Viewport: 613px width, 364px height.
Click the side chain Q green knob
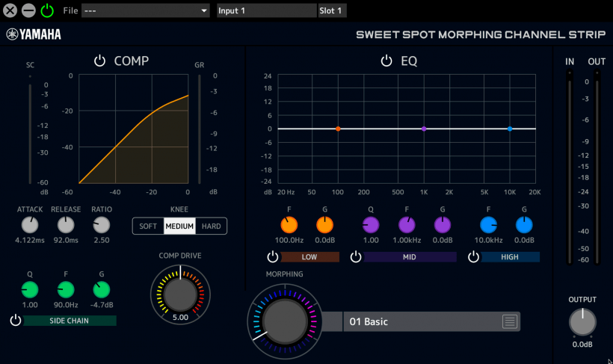tap(30, 290)
